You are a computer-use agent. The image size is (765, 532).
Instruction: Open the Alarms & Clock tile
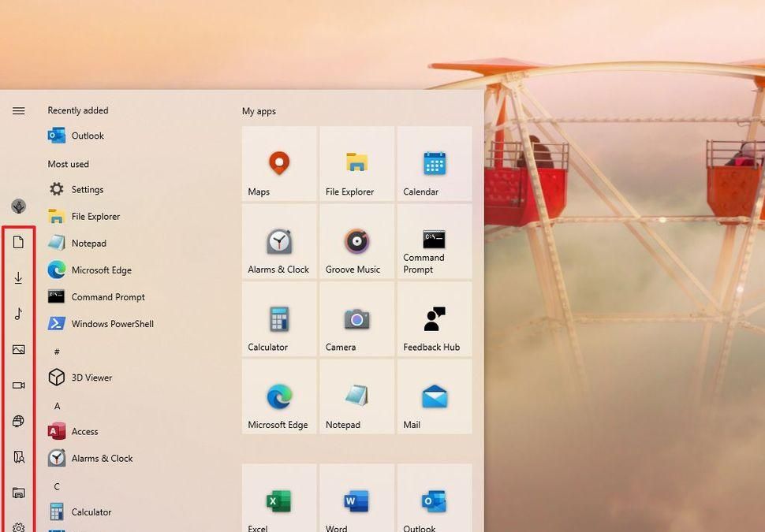(x=278, y=241)
